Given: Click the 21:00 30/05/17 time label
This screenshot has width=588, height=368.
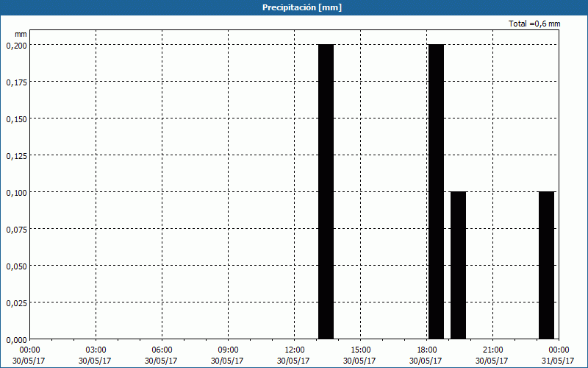Looking at the screenshot, I should click(492, 355).
